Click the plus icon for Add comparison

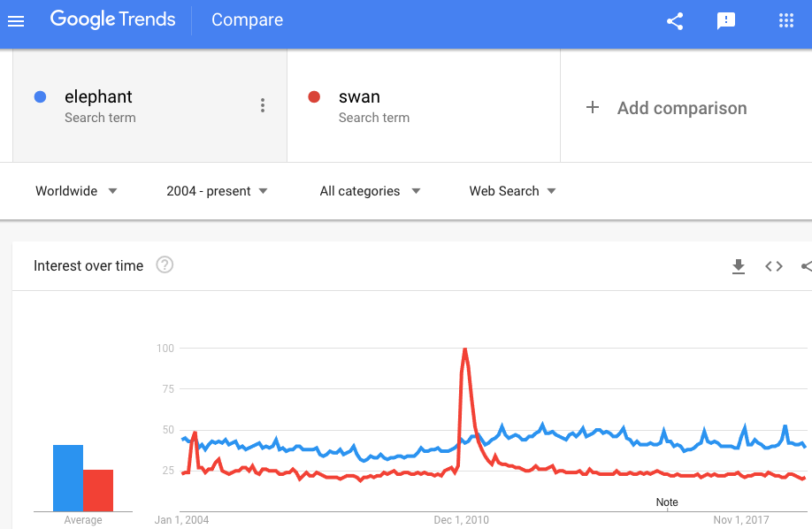coord(593,108)
